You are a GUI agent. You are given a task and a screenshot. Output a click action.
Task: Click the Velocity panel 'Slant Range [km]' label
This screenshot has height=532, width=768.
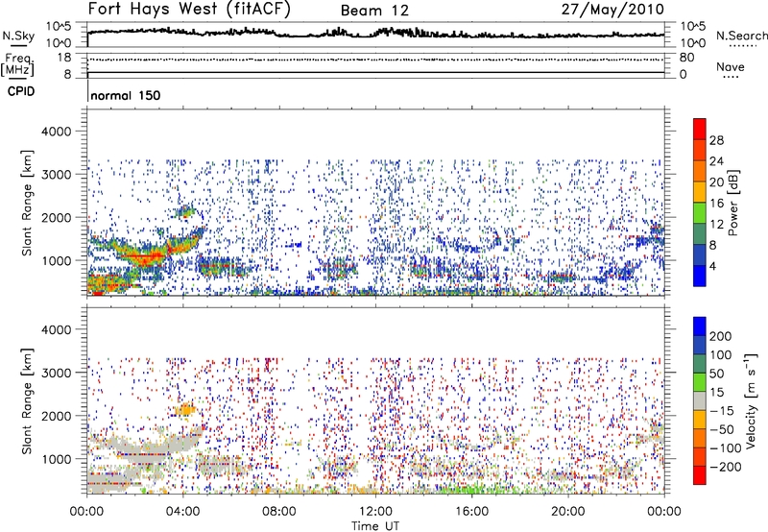27,401
